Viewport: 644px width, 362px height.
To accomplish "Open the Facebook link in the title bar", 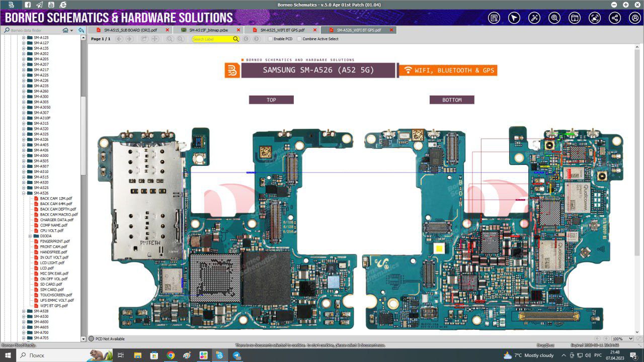I will 28,5.
